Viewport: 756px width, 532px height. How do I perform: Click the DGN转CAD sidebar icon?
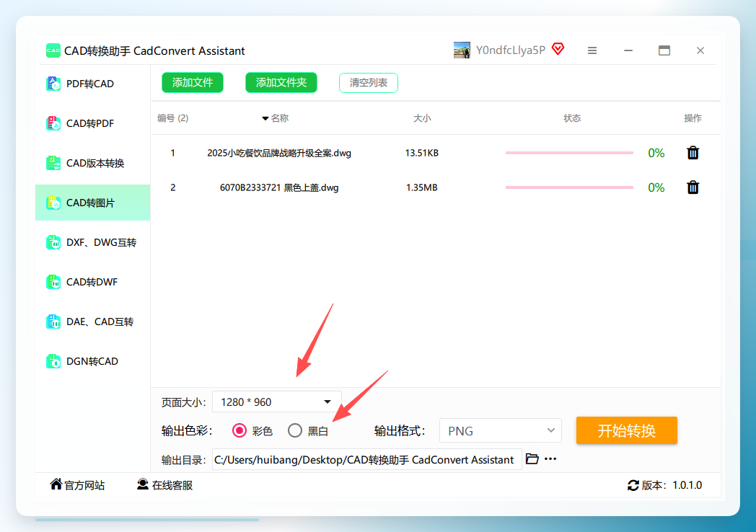coord(53,361)
